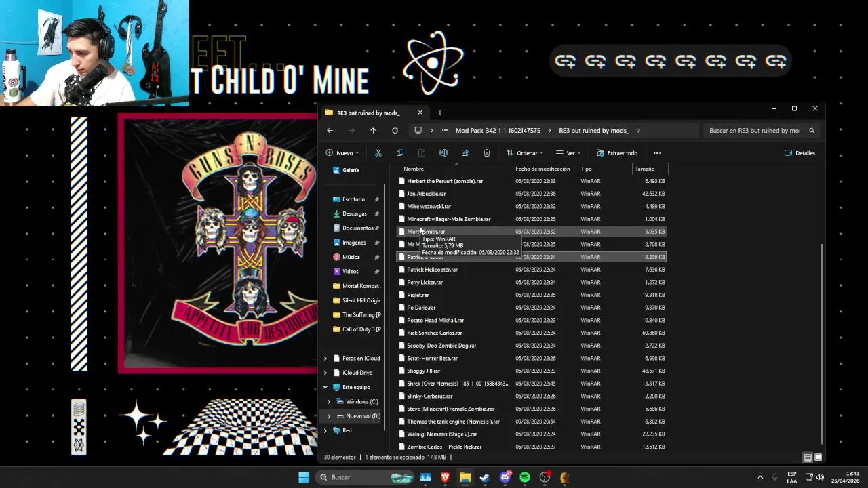Viewport: 868px width, 488px height.
Task: Select Herbert the Pervert (zombie).rar
Action: (x=531, y=181)
